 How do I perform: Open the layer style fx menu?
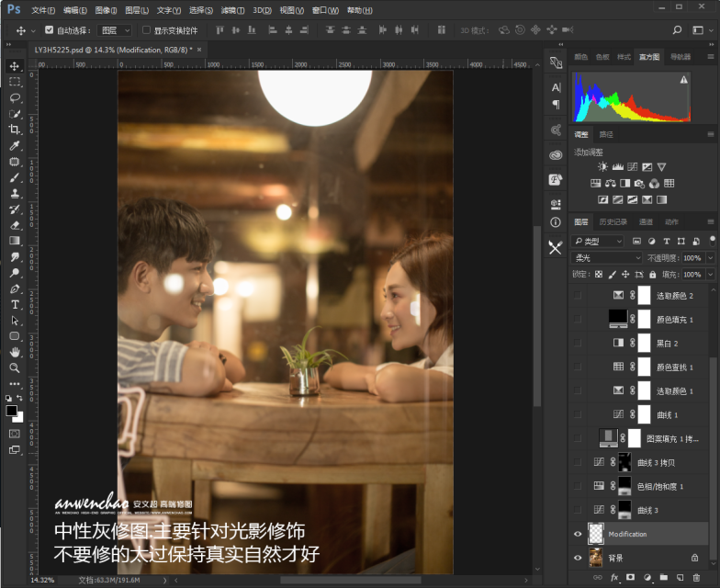(614, 577)
